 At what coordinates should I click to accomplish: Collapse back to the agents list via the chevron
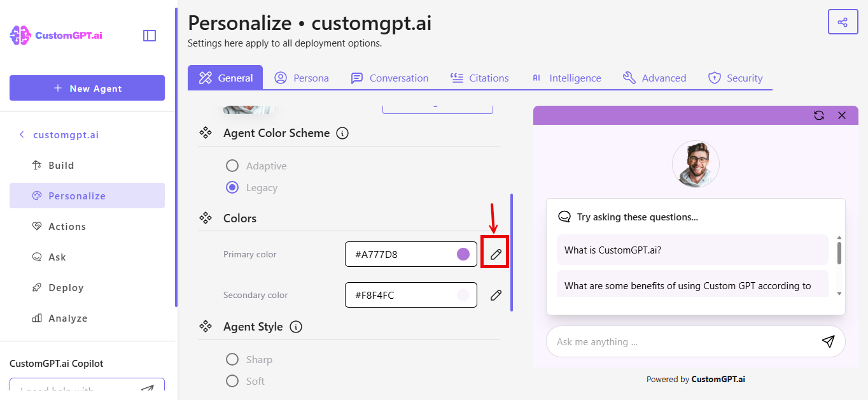click(x=21, y=134)
